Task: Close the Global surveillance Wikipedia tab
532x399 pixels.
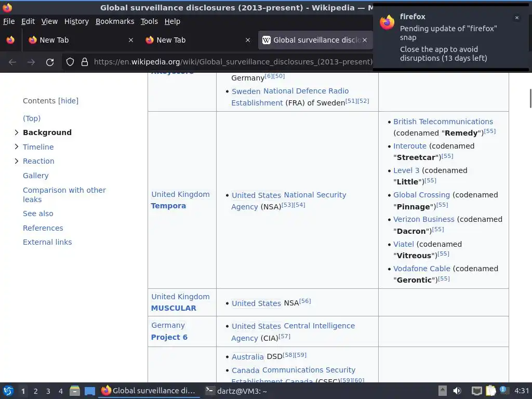Action: pyautogui.click(x=364, y=40)
